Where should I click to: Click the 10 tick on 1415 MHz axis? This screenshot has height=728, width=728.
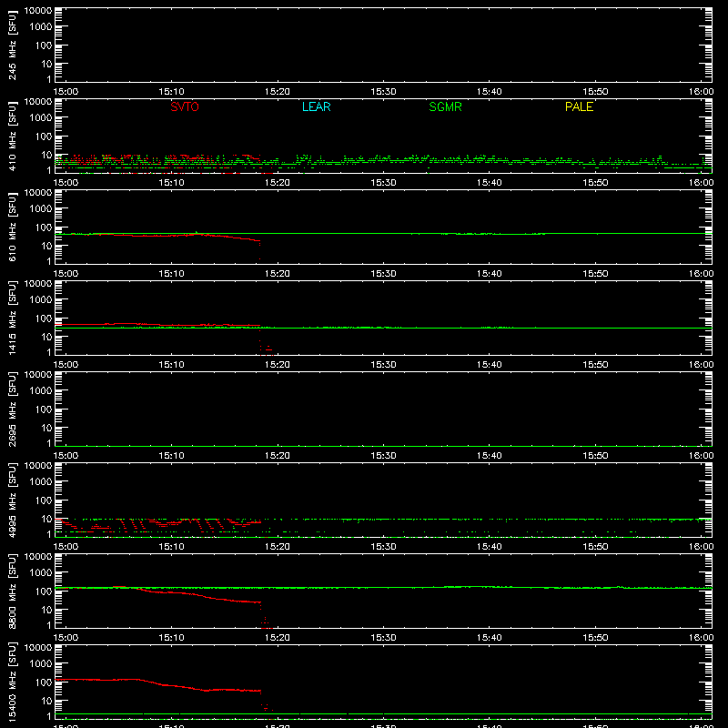coord(46,337)
